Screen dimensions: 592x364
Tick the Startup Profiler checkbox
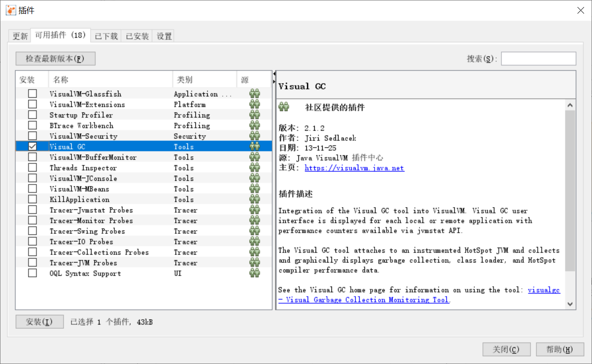33,115
